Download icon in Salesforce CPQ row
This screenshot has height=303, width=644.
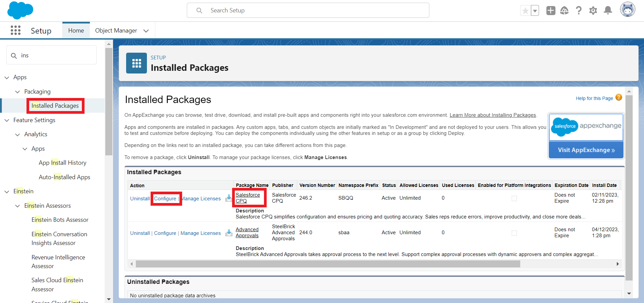229,198
